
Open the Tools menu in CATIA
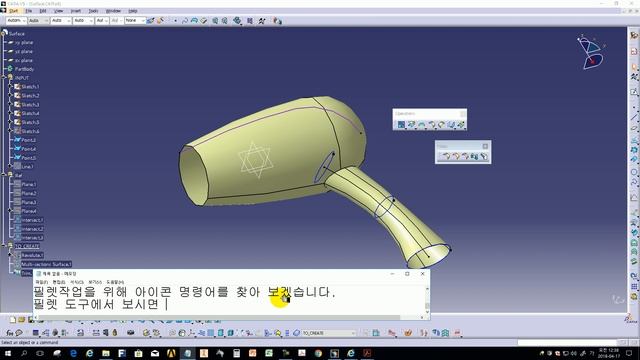tap(93, 11)
